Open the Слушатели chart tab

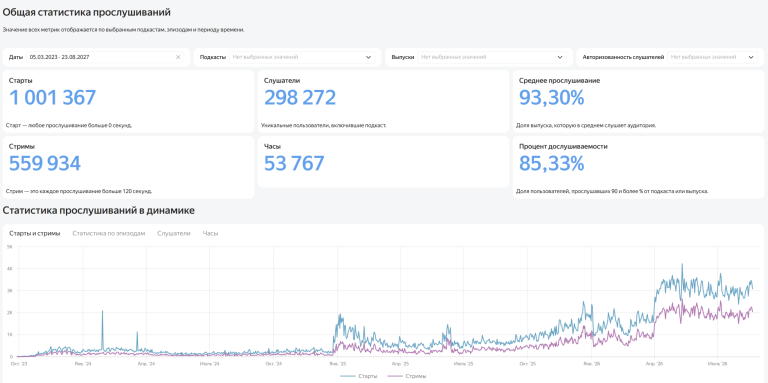[x=174, y=234]
